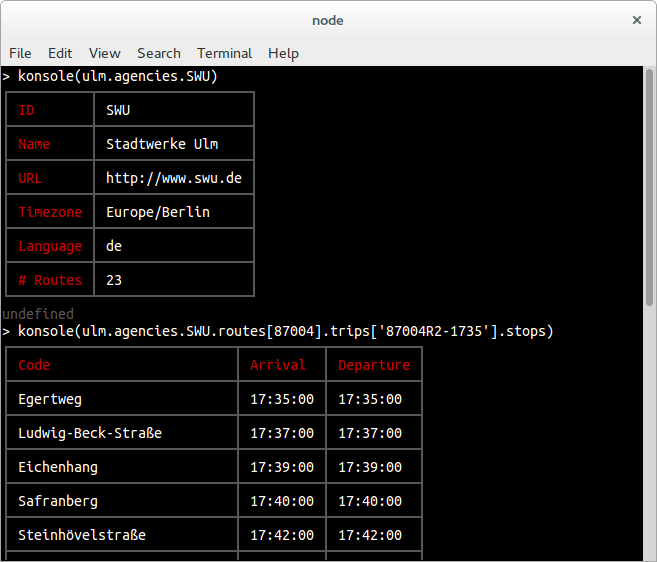This screenshot has height=562, width=657.
Task: Close the node terminal window
Action: pos(636,20)
